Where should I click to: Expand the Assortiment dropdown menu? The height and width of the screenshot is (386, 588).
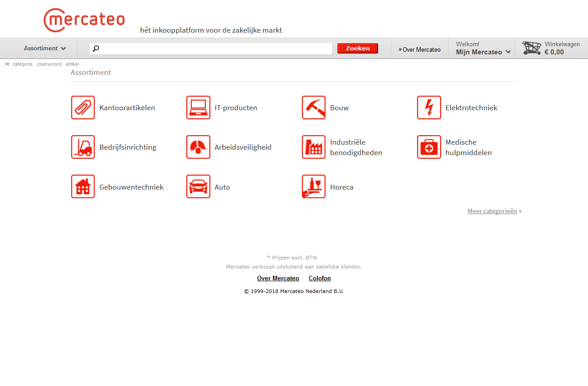point(45,49)
